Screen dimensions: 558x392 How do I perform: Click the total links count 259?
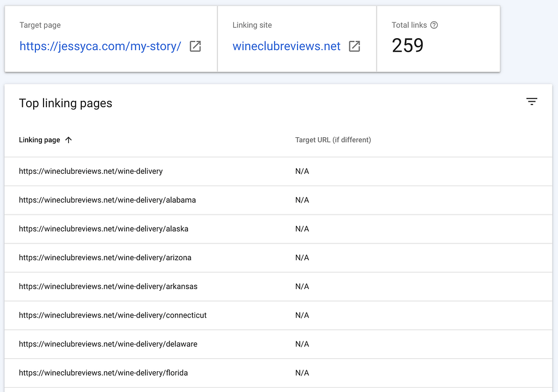(408, 46)
